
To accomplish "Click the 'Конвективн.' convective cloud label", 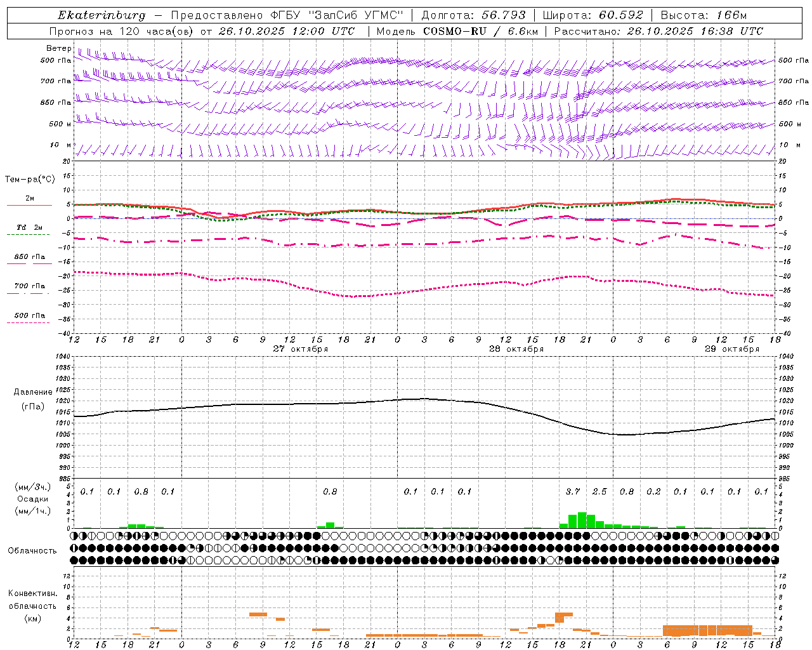I will 32,594.
